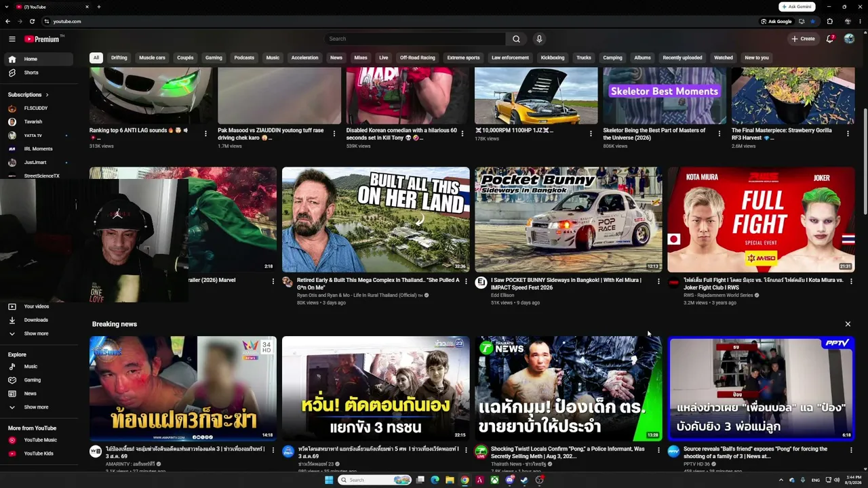
Task: Bookmark this page with the star
Action: 812,21
